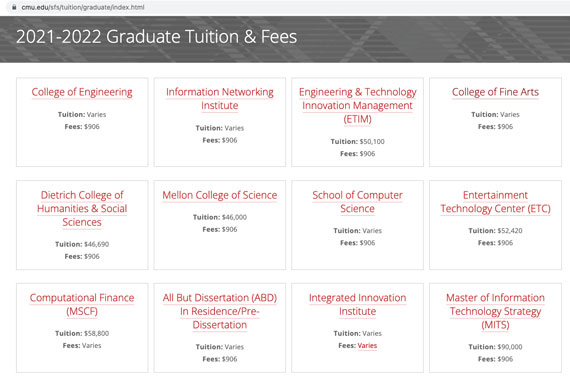Open All But Dissertation (ABD) link

[x=220, y=311]
